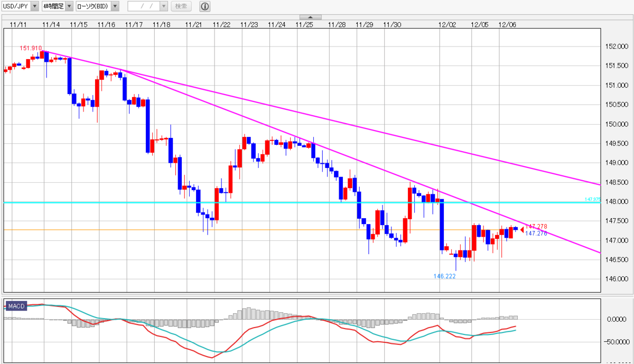The width and height of the screenshot is (634, 364).
Task: Click the cyan 147.975 line label
Action: [x=593, y=199]
